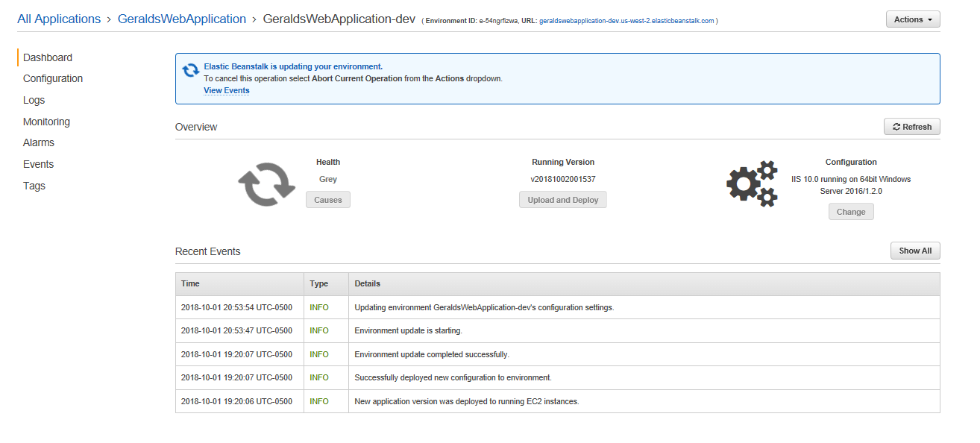Go to Logs in the sidebar
The image size is (980, 443).
[x=34, y=100]
